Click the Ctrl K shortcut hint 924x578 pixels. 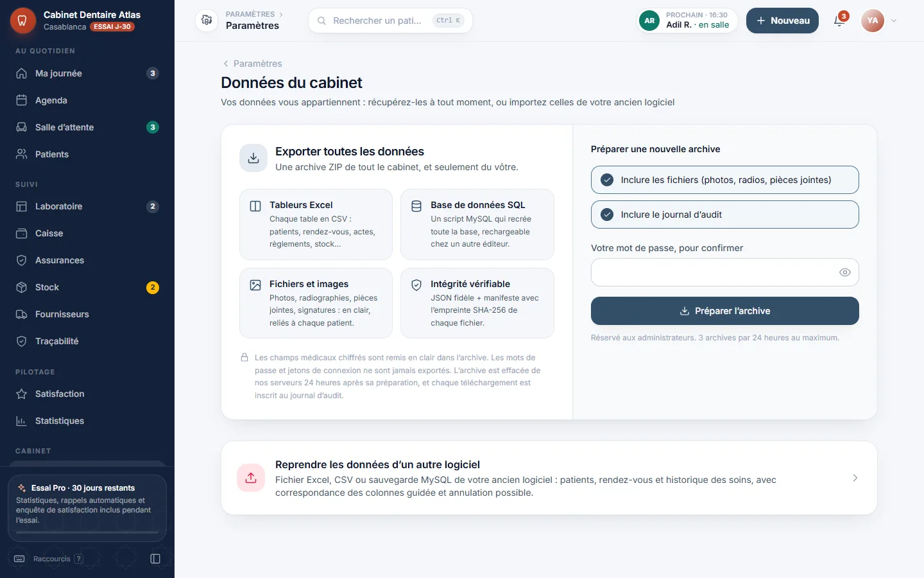(449, 21)
